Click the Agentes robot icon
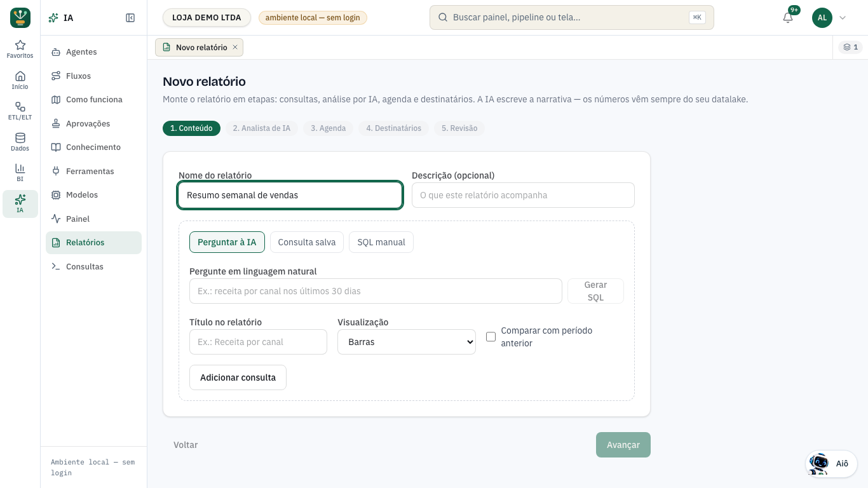 click(x=55, y=52)
